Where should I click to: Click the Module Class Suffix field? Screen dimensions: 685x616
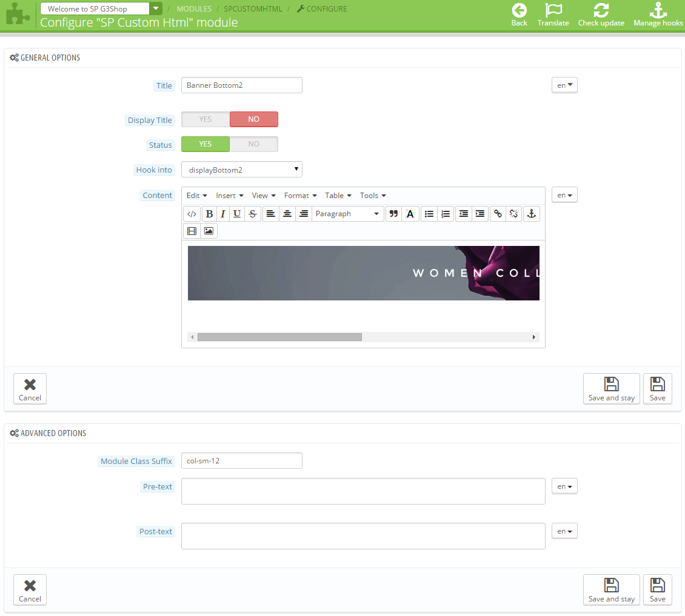pyautogui.click(x=242, y=460)
